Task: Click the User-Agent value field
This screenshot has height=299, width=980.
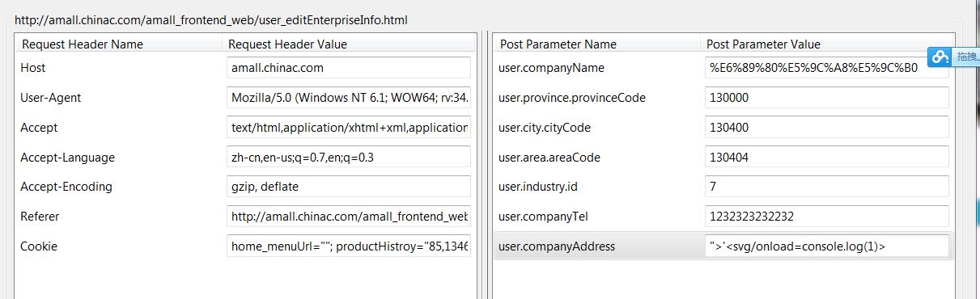Action: (349, 98)
